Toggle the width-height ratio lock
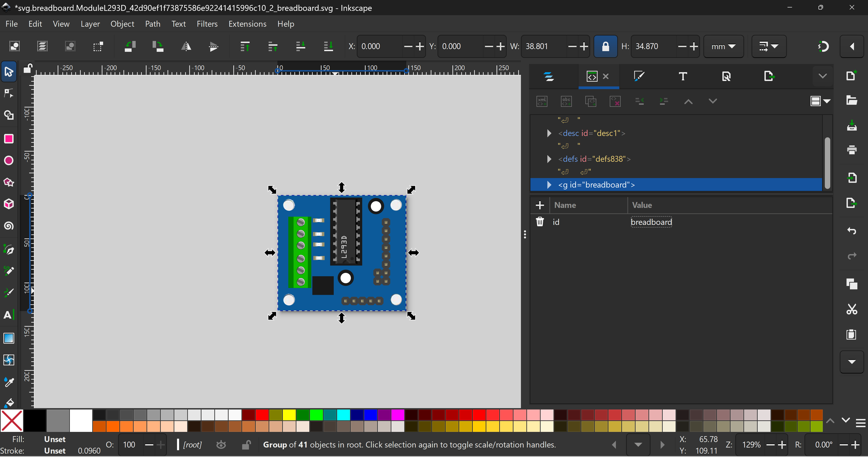The height and width of the screenshot is (457, 868). 605,47
